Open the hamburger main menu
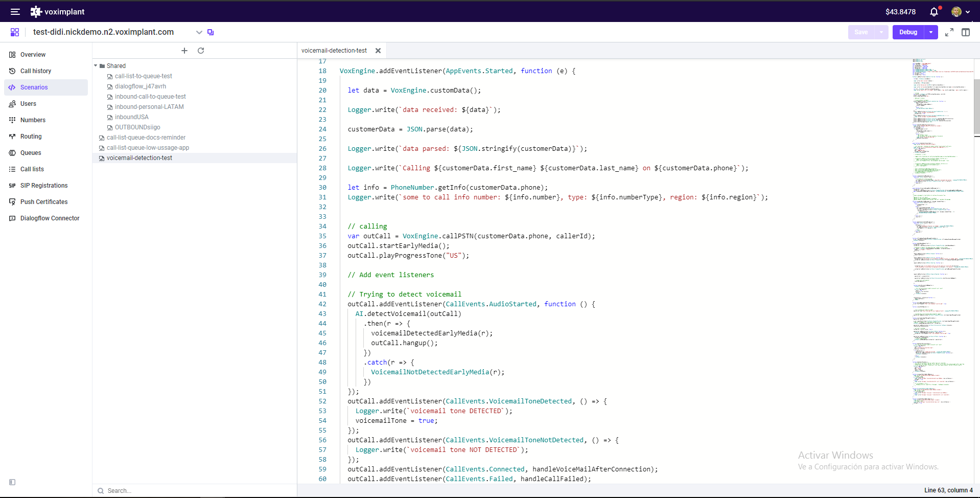The width and height of the screenshot is (980, 498). click(15, 12)
